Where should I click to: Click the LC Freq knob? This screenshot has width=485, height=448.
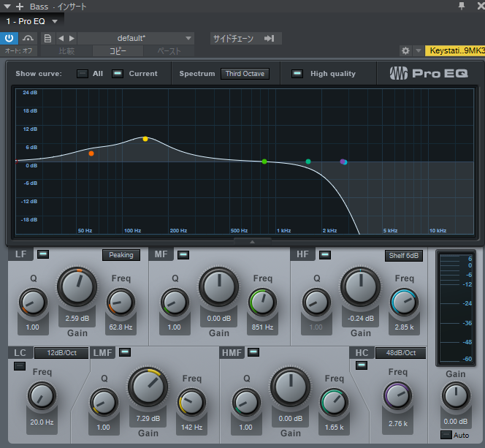(x=42, y=396)
